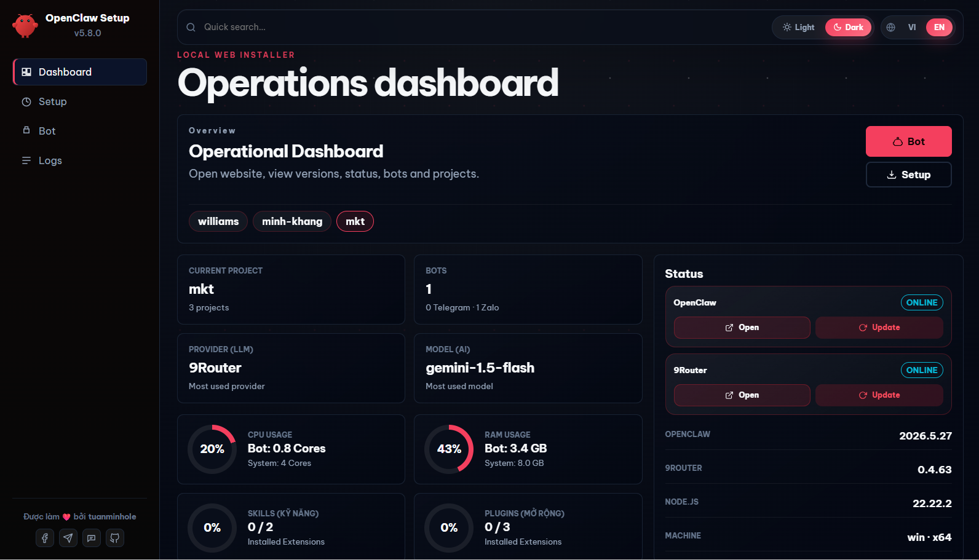979x560 pixels.
Task: Click the Facebook icon in sidebar footer
Action: pyautogui.click(x=45, y=538)
